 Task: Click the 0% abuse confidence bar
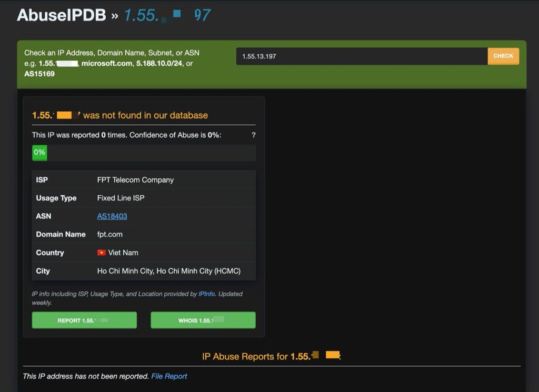coord(144,153)
